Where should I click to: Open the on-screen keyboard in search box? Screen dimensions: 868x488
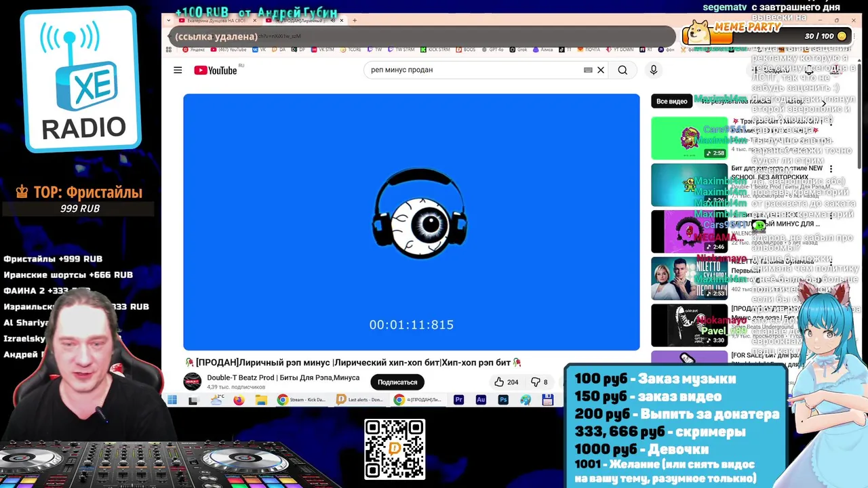pos(588,70)
